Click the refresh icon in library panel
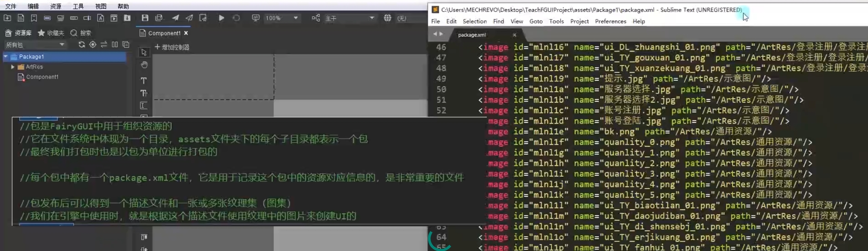 (x=82, y=45)
